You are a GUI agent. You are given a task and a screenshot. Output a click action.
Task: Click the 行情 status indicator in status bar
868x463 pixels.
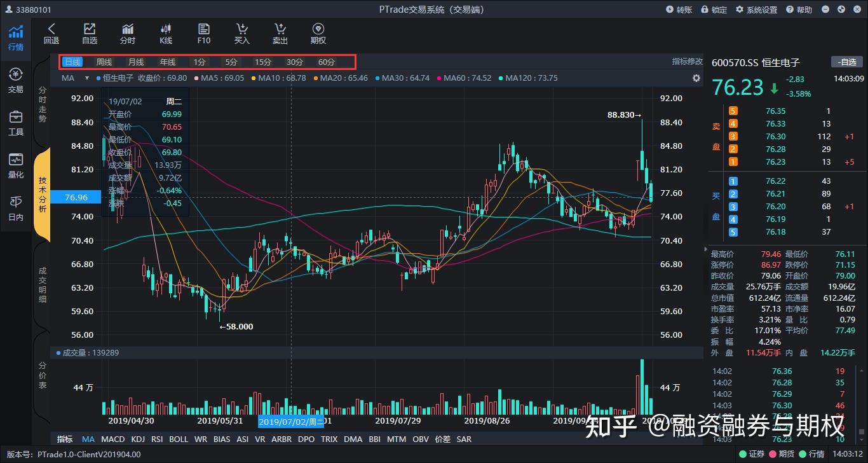tap(812, 454)
